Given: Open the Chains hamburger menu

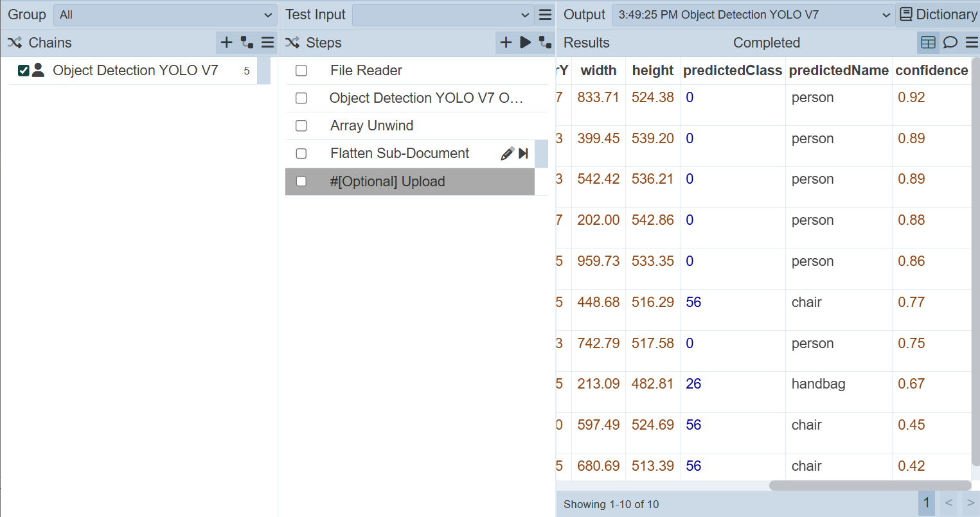Looking at the screenshot, I should 267,42.
